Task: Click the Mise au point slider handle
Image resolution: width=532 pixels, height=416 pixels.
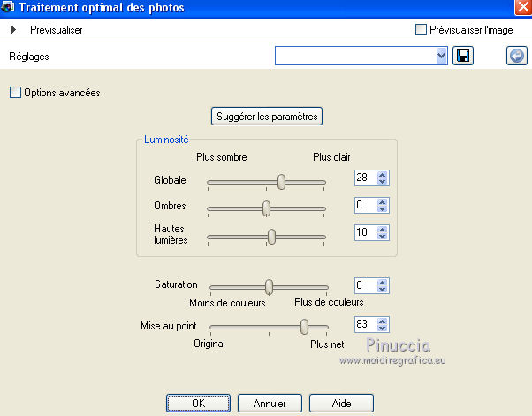Action: click(x=304, y=326)
